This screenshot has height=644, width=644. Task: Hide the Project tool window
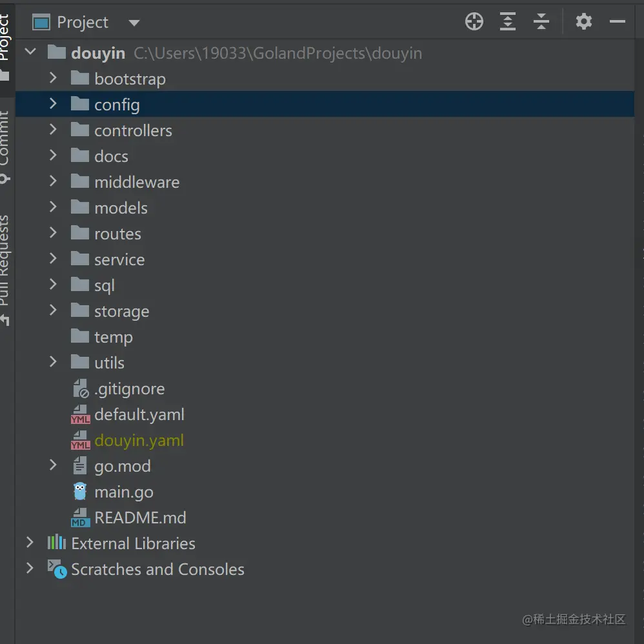pos(618,22)
